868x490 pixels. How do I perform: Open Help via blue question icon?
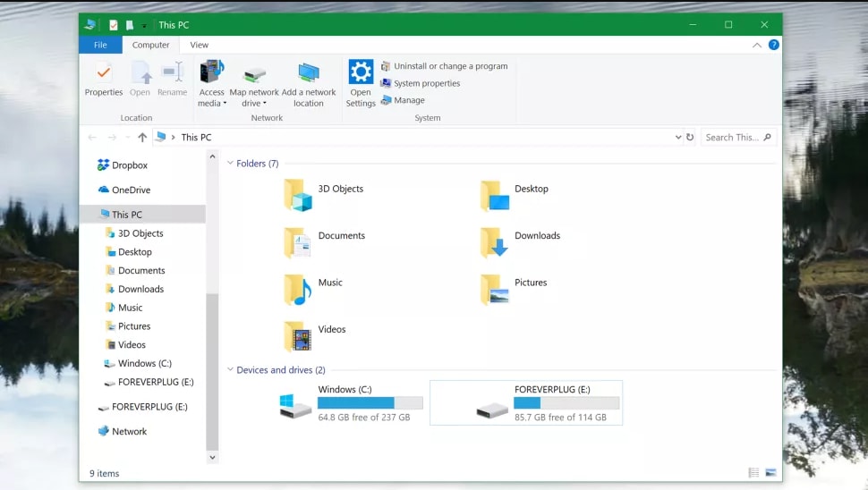(774, 45)
